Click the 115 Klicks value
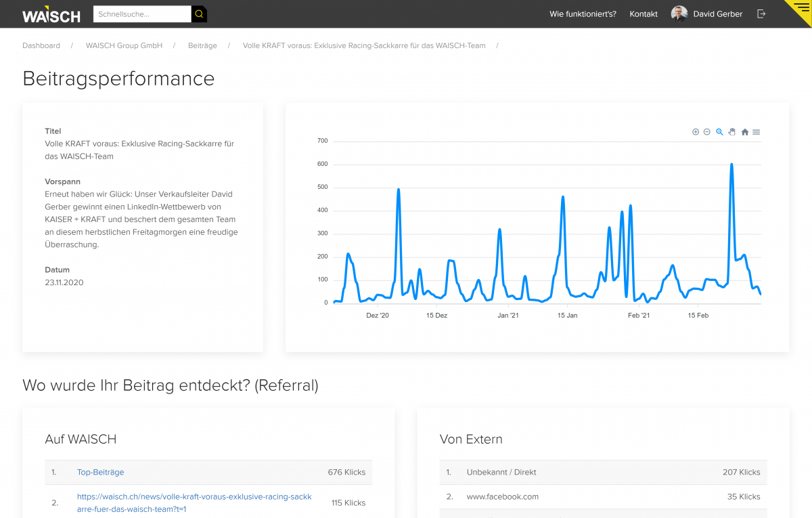 (x=348, y=503)
